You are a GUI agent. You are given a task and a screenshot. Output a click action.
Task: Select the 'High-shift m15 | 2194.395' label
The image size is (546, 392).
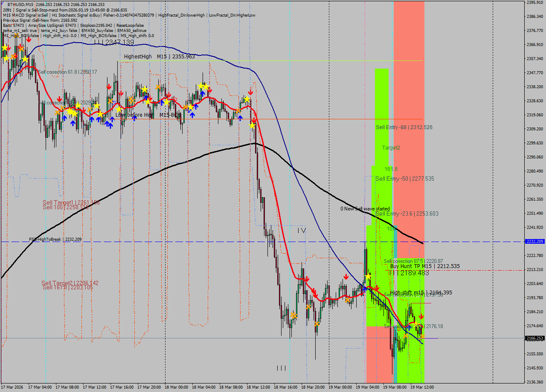coord(421,293)
